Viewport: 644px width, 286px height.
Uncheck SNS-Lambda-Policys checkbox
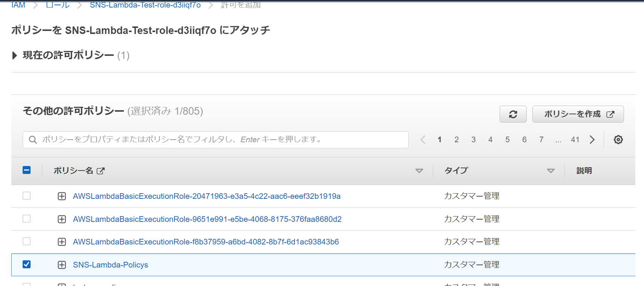click(27, 264)
